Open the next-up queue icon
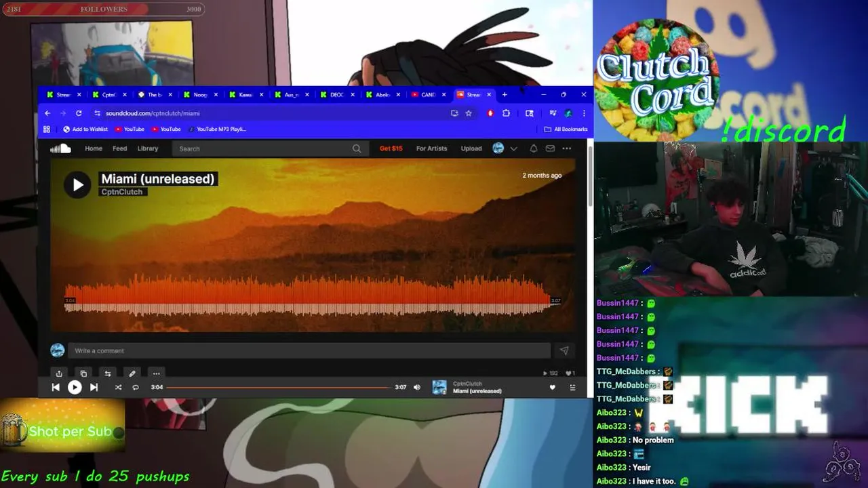Image resolution: width=868 pixels, height=488 pixels. pyautogui.click(x=572, y=387)
